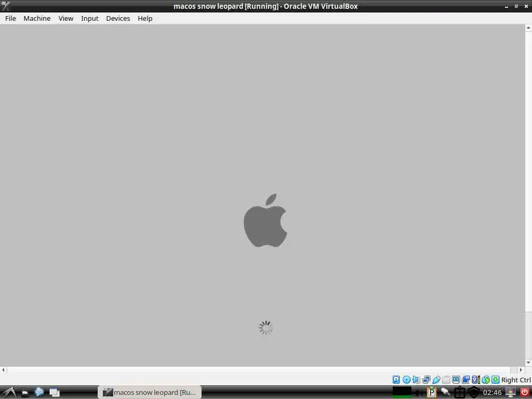
Task: Click the black CPU monitor graph in tray
Action: [x=402, y=392]
